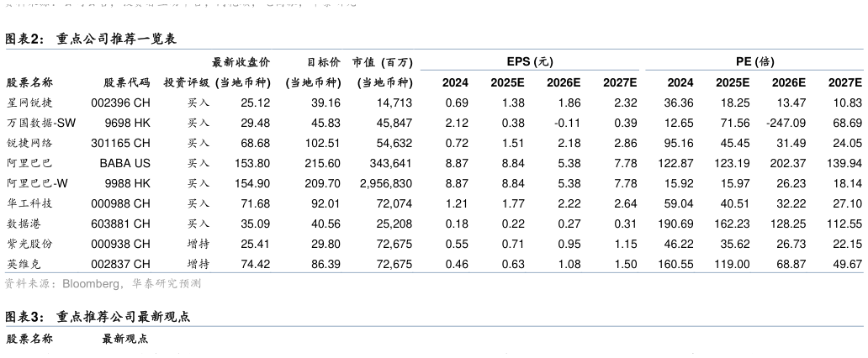Click the line above the Bloomberg source note
The width and height of the screenshot is (868, 358).
434,272
